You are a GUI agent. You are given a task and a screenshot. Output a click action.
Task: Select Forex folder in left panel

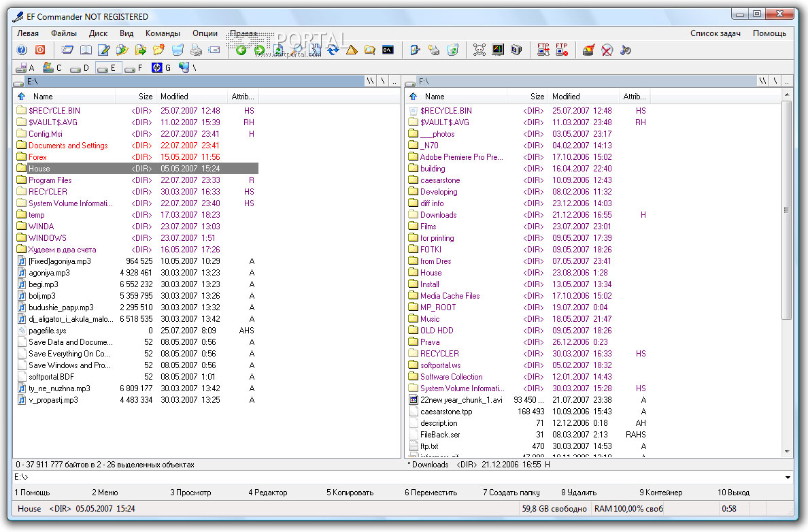coord(37,156)
